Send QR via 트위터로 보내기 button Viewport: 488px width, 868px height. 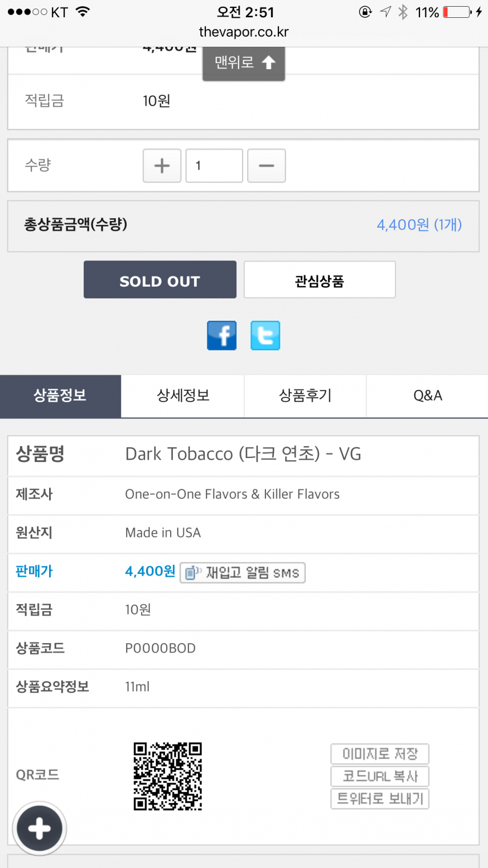point(380,799)
